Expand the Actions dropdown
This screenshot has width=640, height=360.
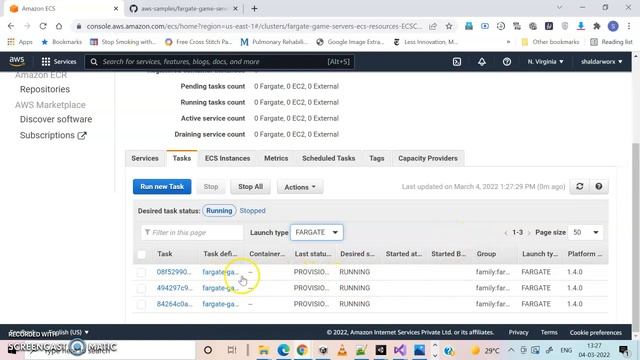click(300, 187)
